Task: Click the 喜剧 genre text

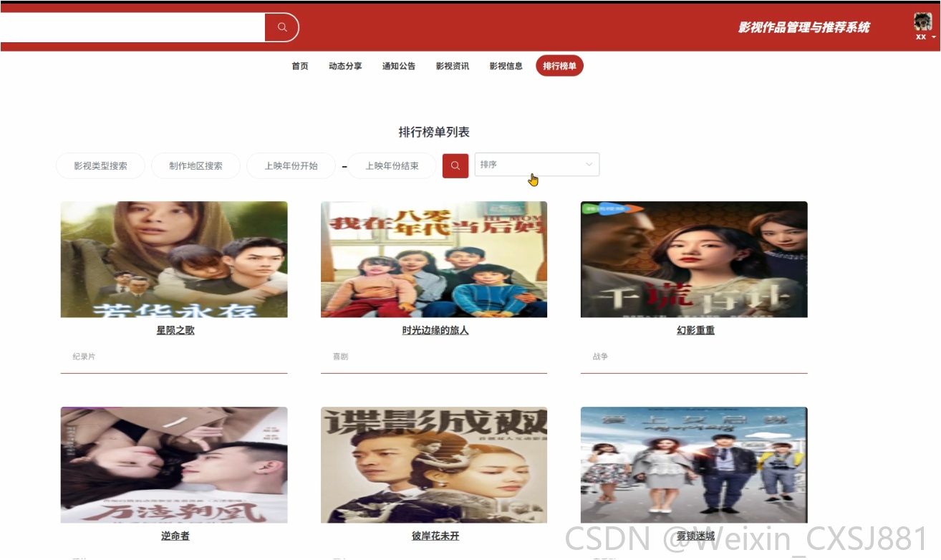Action: tap(340, 356)
